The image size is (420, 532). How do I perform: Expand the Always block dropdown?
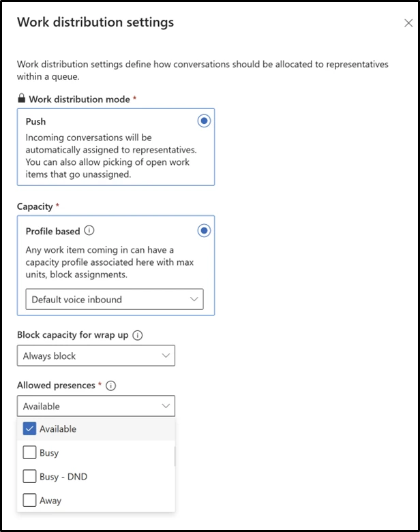pyautogui.click(x=95, y=356)
